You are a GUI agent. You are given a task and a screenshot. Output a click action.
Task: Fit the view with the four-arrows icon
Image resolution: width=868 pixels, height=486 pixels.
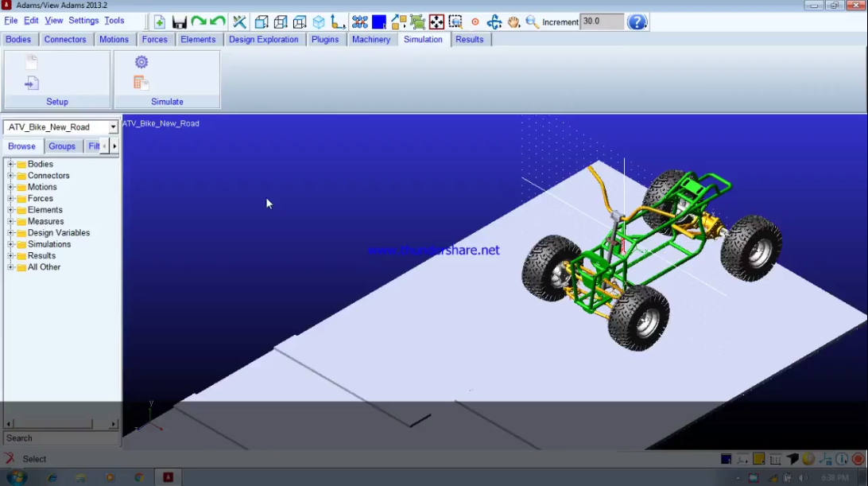point(436,22)
